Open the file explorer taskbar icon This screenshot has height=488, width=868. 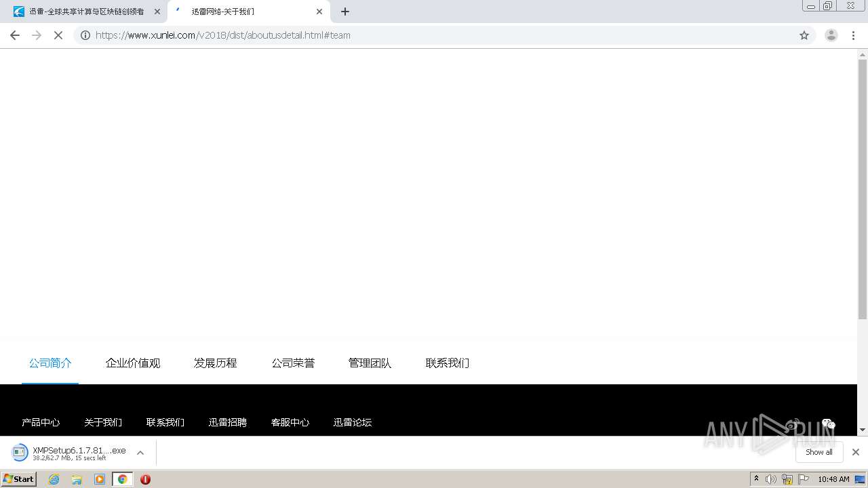77,479
